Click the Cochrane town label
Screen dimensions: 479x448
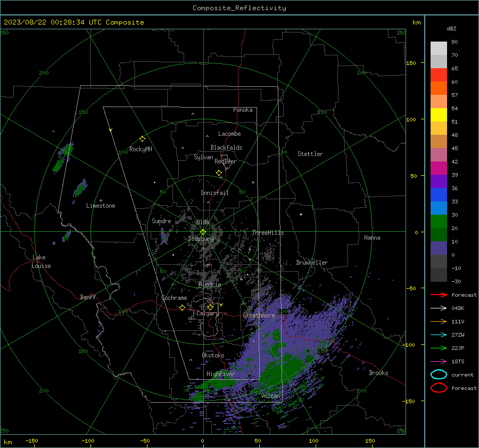click(174, 298)
